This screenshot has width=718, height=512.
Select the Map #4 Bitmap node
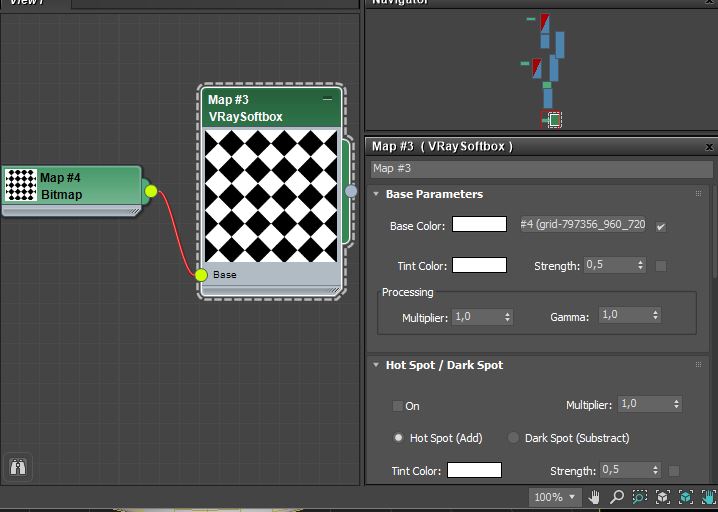[70, 186]
